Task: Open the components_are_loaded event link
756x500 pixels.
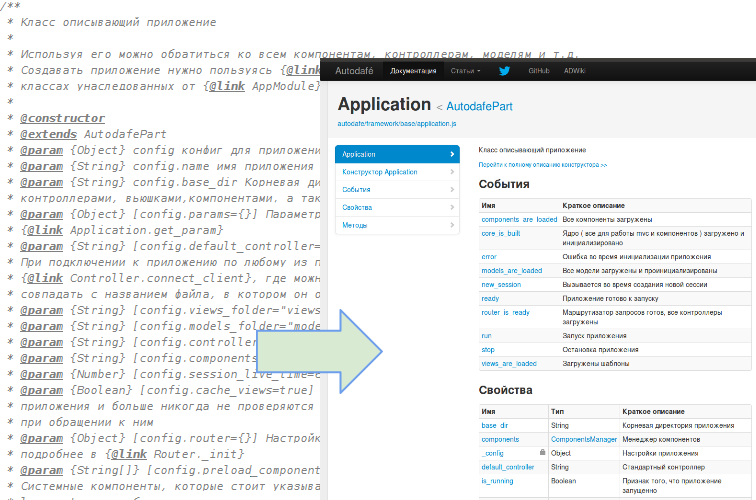Action: point(519,219)
